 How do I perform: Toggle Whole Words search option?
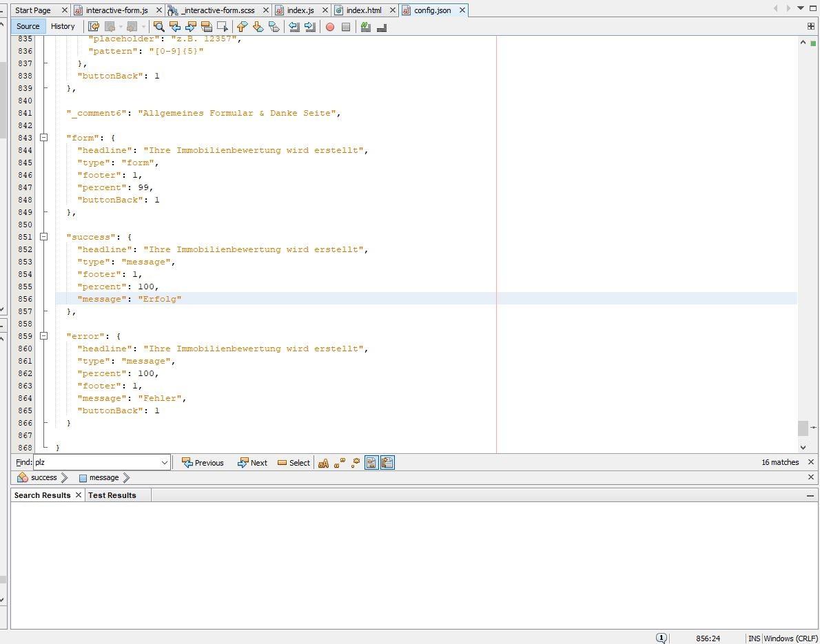(x=339, y=463)
